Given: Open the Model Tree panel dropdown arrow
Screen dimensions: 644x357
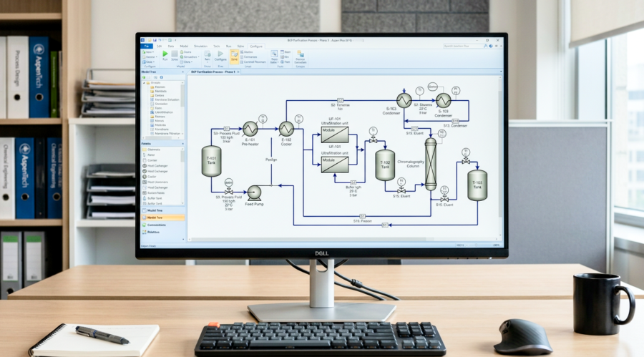Looking at the screenshot, I should coord(182,72).
